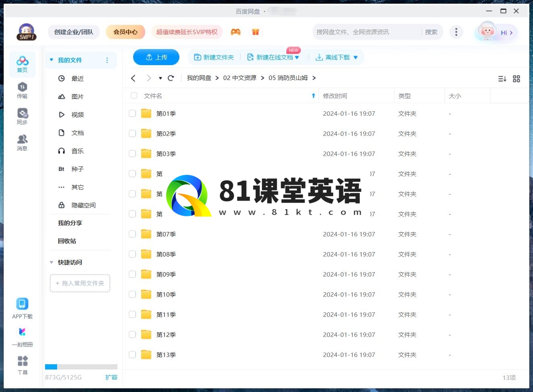Viewport: 533px width, 392px height.
Task: Open the 同步 sync icon
Action: (x=22, y=116)
